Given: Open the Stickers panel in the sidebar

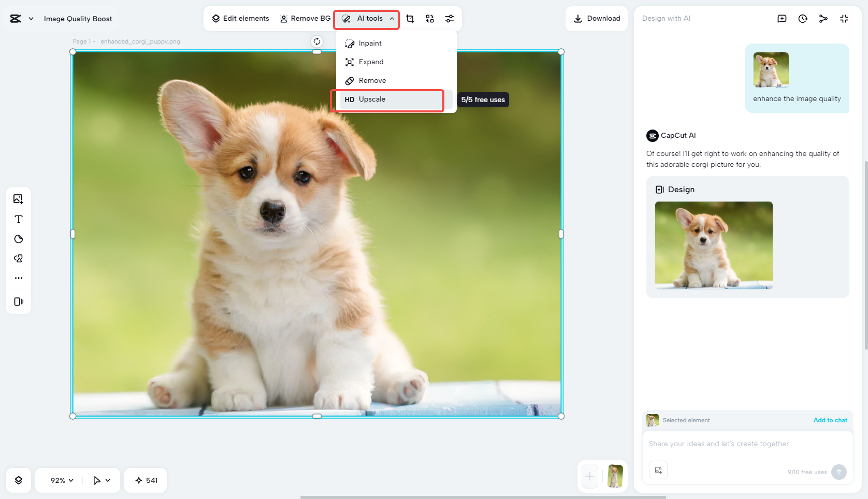Looking at the screenshot, I should tap(18, 239).
